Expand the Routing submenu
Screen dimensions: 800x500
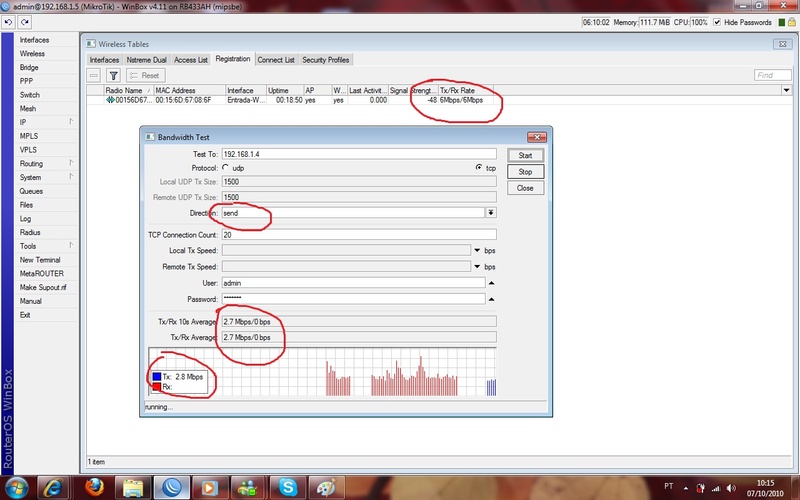71,163
